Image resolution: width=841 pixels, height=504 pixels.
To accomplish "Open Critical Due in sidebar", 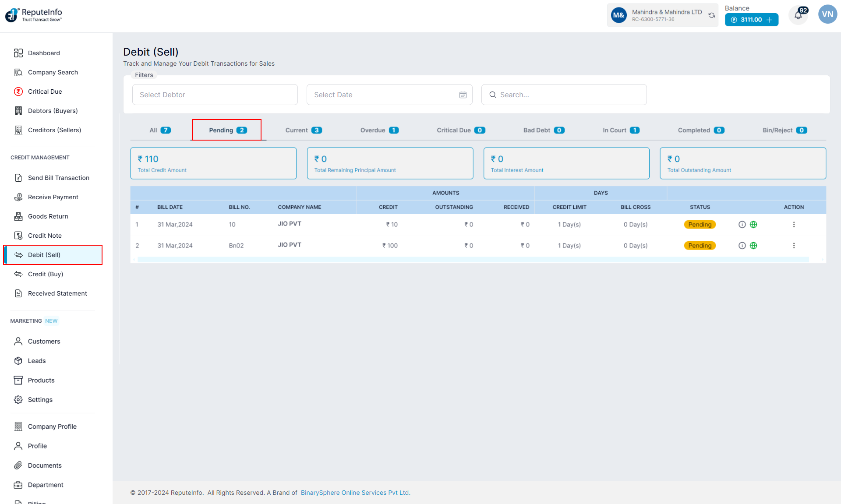I will click(45, 92).
